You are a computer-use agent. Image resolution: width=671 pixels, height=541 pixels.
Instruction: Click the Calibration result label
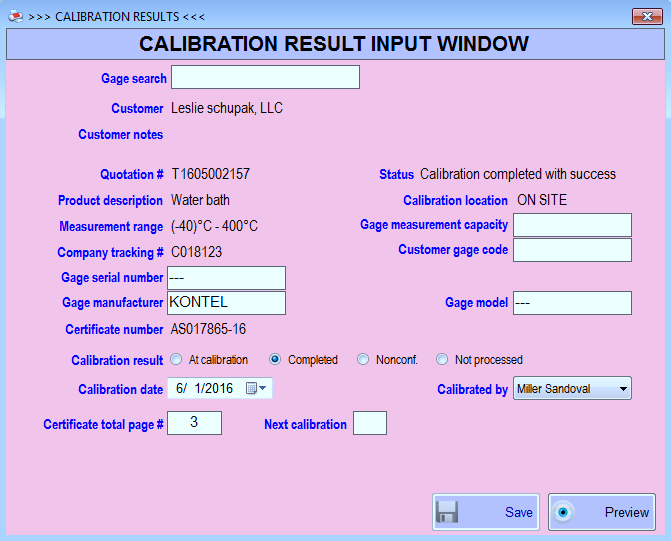click(117, 360)
